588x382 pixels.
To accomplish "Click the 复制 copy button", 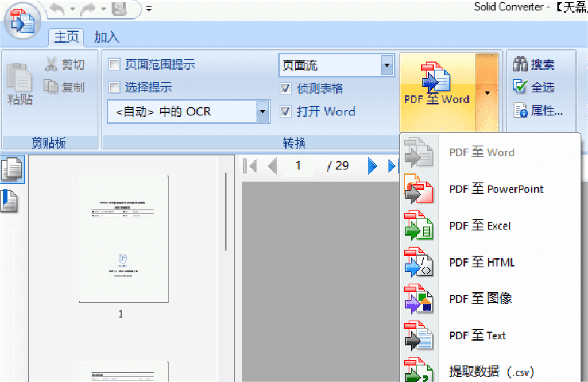I will [x=64, y=87].
